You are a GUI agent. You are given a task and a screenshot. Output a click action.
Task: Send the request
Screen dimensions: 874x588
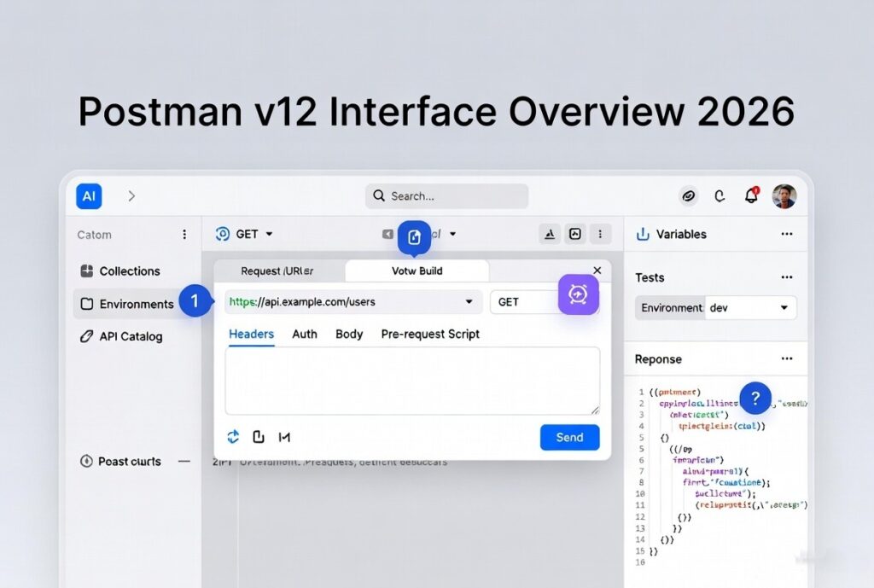pos(569,438)
